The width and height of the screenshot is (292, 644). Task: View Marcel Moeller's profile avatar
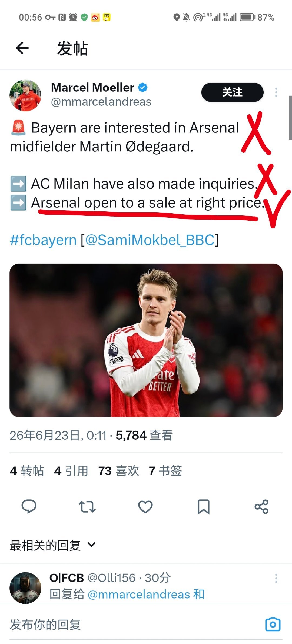click(25, 95)
